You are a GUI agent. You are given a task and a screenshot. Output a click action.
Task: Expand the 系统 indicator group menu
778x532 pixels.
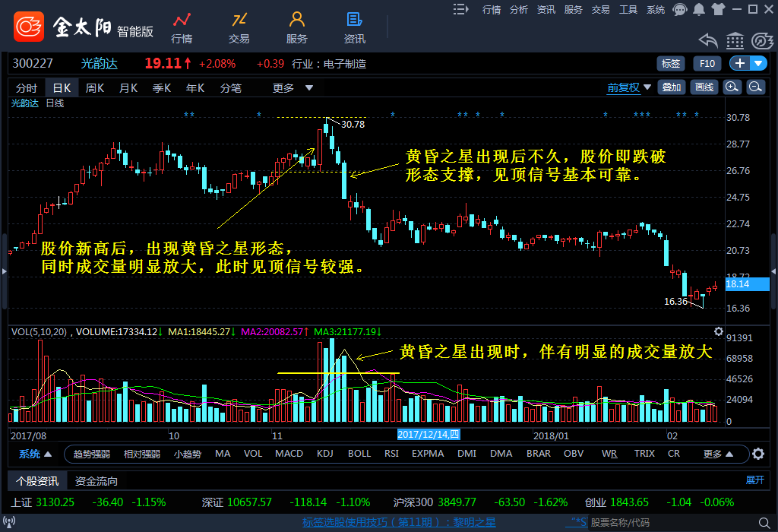coord(35,454)
